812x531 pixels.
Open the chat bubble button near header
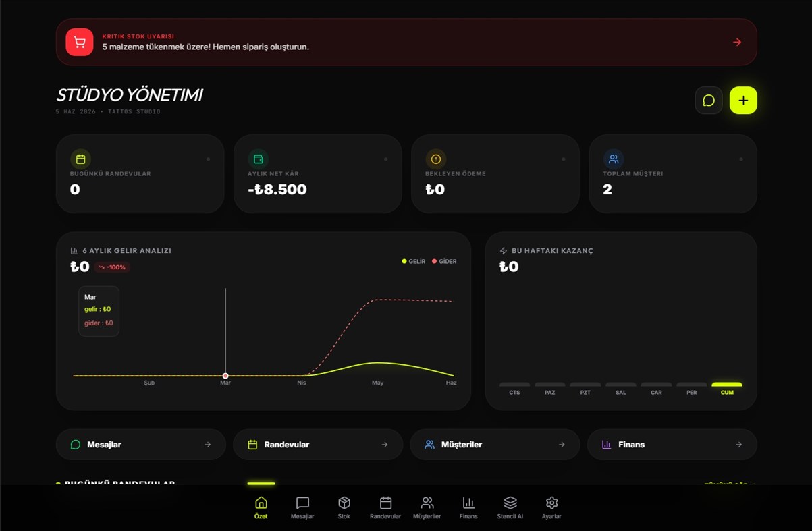click(709, 101)
